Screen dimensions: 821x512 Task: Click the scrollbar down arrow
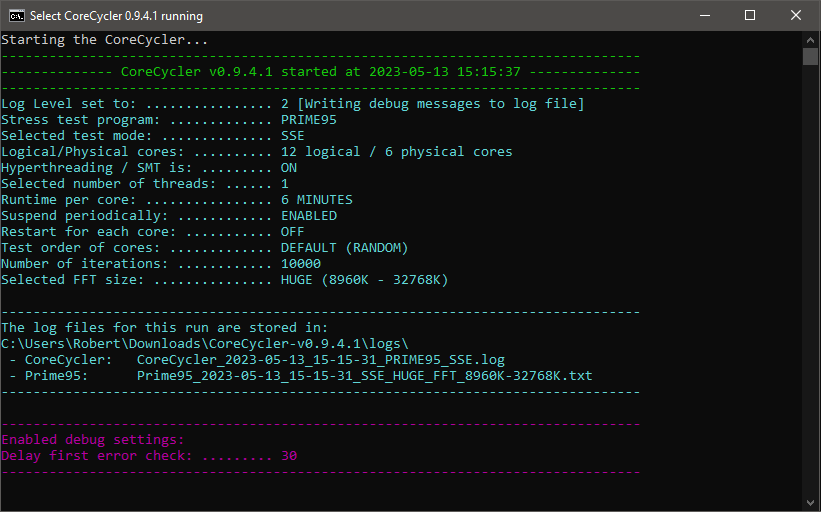(811, 502)
